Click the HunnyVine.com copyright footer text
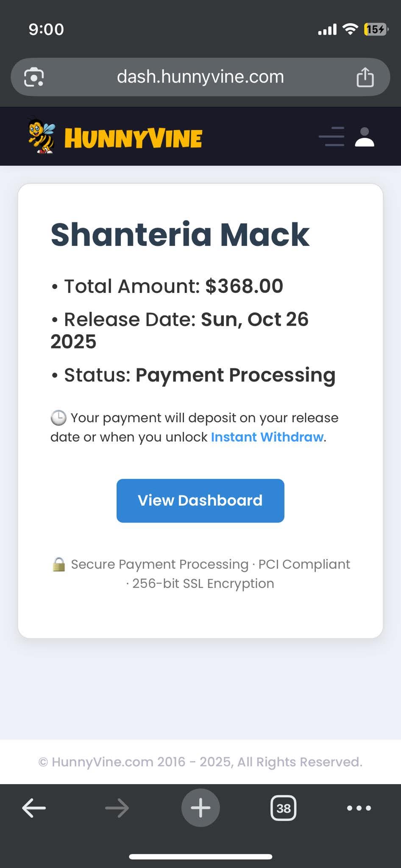 coord(200,762)
